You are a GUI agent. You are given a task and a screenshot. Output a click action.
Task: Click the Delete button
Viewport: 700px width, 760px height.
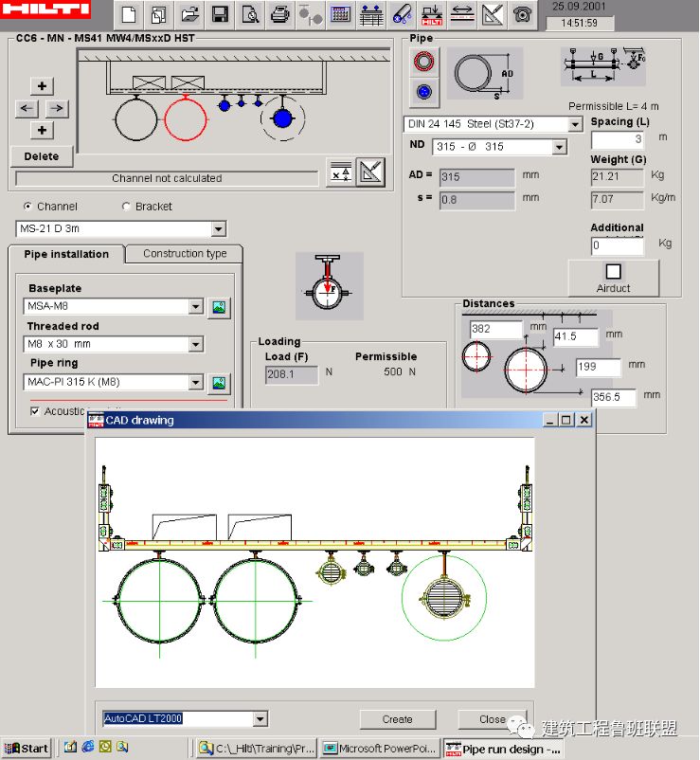point(42,156)
